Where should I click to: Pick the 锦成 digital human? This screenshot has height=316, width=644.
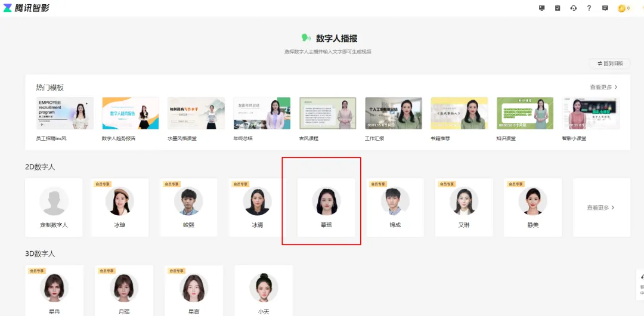pyautogui.click(x=395, y=207)
